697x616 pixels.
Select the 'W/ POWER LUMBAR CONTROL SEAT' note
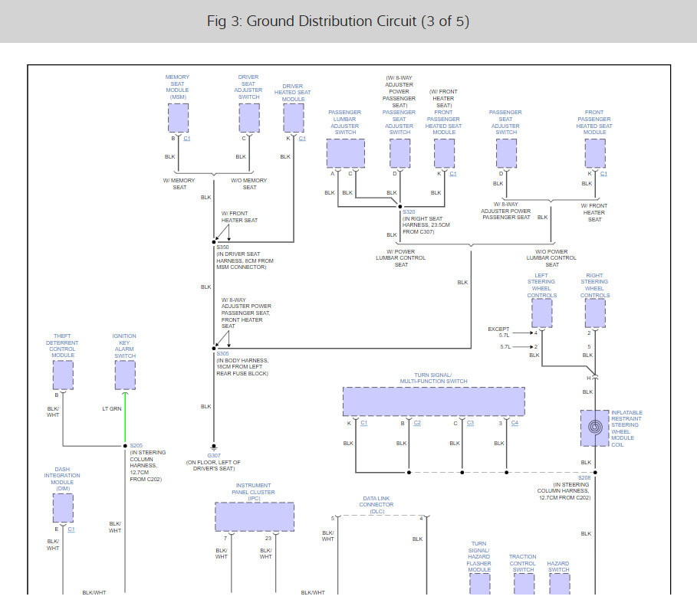[401, 258]
